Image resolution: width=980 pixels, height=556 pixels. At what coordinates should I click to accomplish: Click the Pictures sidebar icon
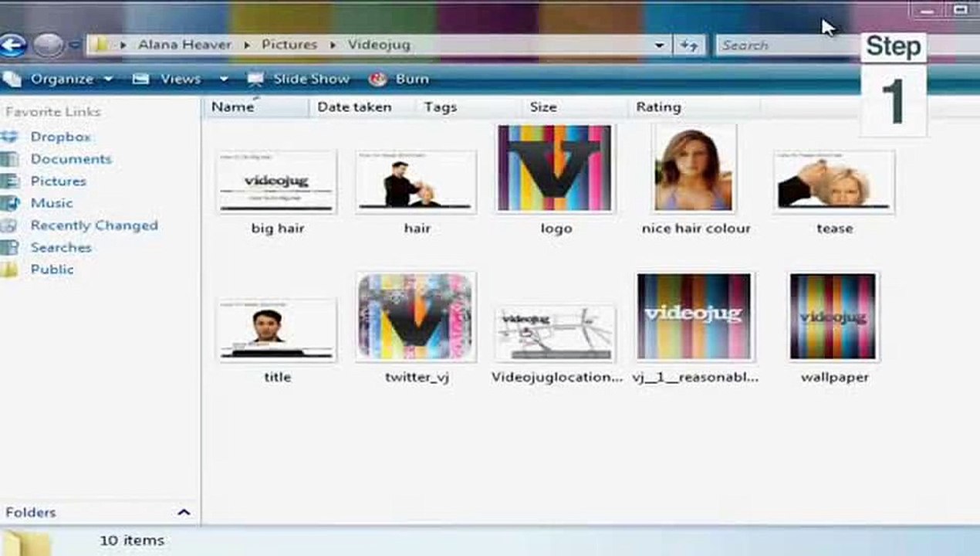(x=8, y=181)
